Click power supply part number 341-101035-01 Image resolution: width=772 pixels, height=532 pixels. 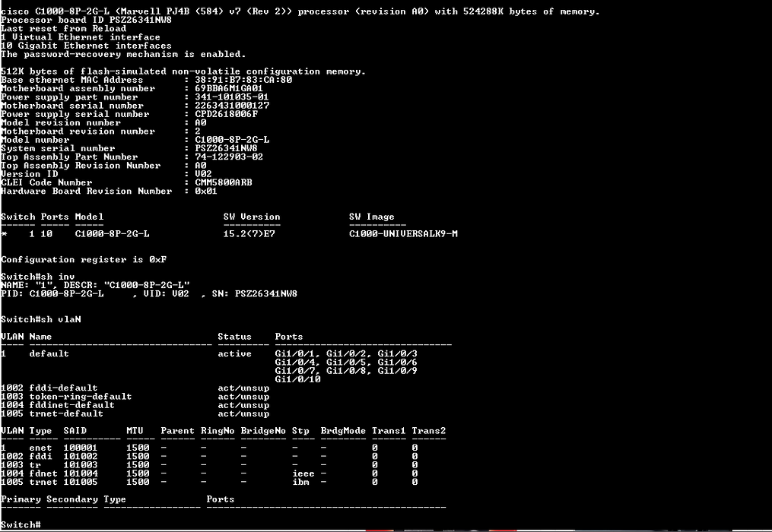[x=231, y=97]
